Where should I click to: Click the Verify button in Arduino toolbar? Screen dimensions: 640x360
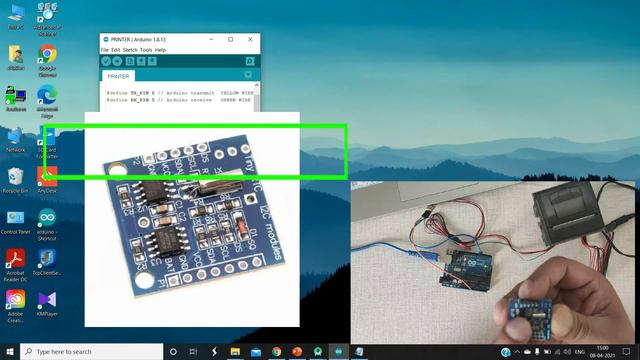(106, 61)
